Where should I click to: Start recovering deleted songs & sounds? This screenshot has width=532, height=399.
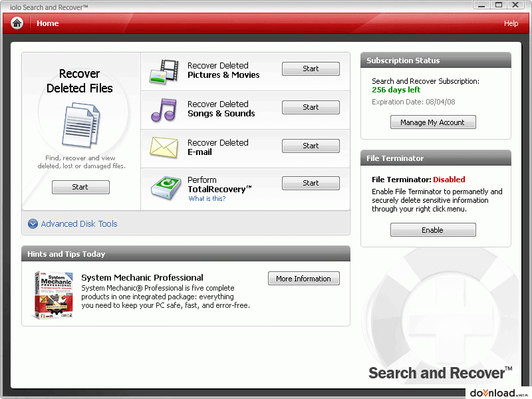[311, 107]
